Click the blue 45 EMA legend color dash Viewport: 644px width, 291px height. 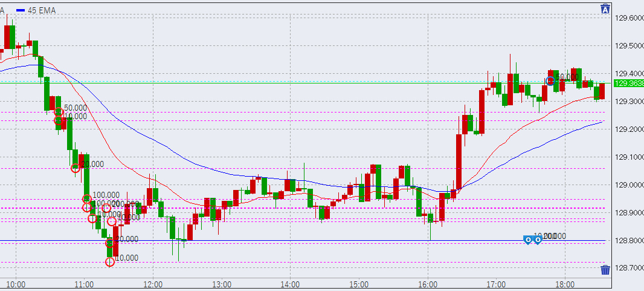(21, 11)
